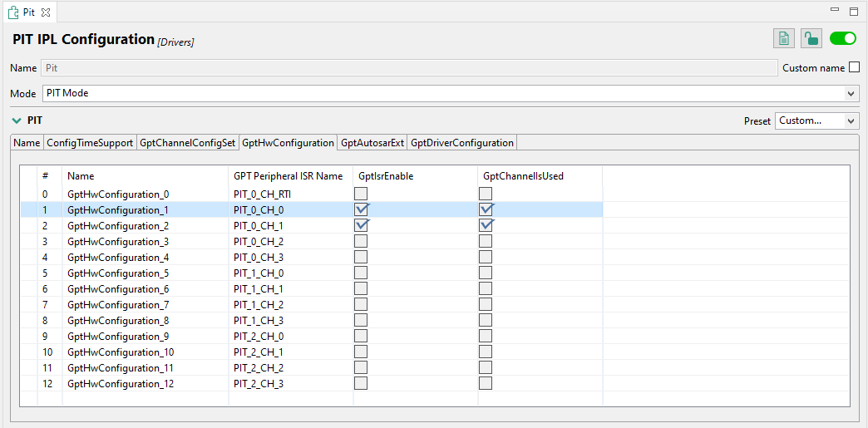The height and width of the screenshot is (428, 868).
Task: Check GptIsrEnable for PIT_0_CH_3
Action: tap(360, 257)
